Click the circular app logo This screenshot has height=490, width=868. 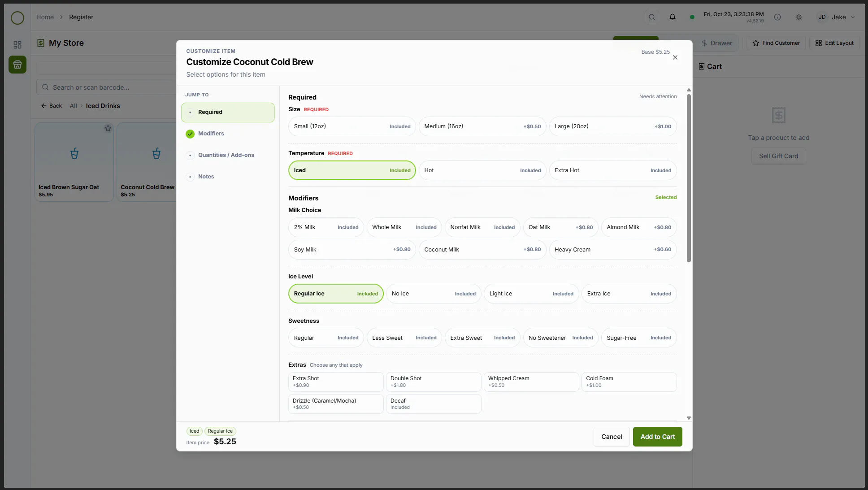pos(17,18)
